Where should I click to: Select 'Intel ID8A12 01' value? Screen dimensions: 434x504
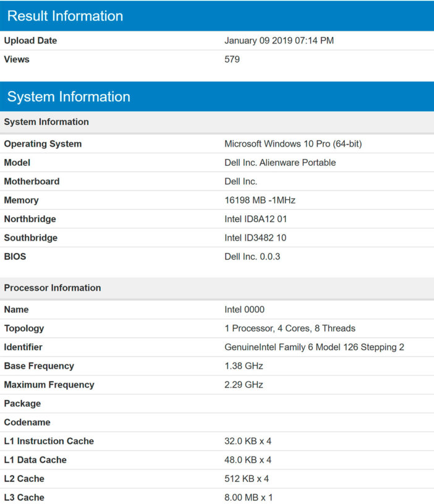click(256, 219)
